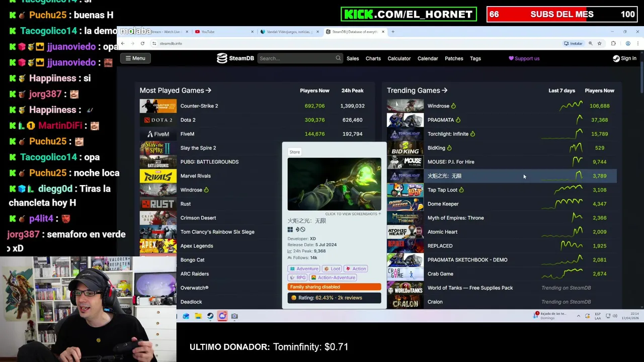Click the Adventure tag
The width and height of the screenshot is (644, 362).
[x=304, y=268]
